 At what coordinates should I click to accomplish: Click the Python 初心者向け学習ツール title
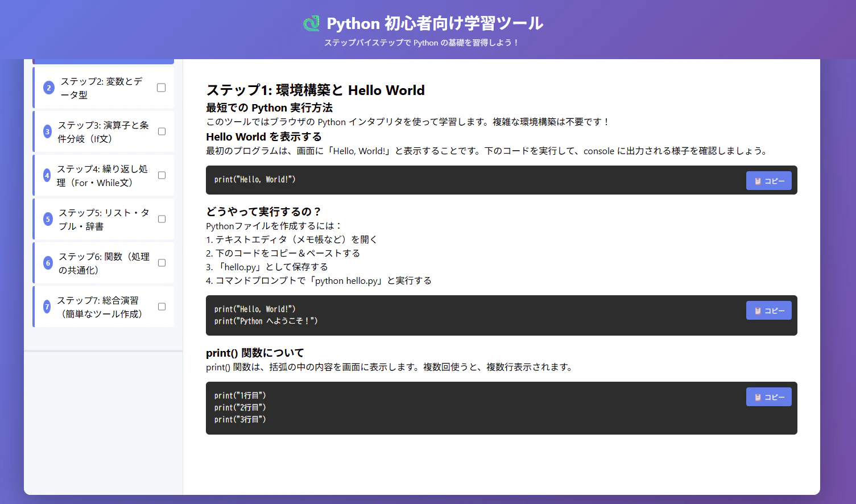(x=435, y=23)
